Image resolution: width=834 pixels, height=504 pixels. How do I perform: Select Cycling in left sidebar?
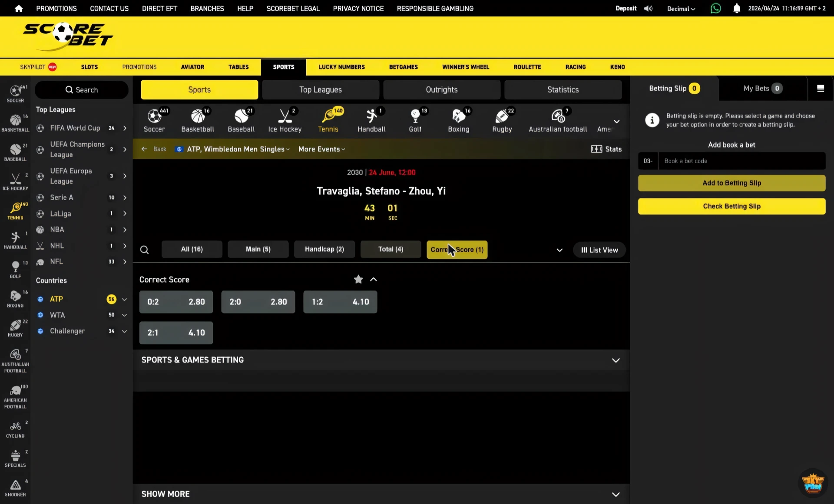[x=15, y=429]
